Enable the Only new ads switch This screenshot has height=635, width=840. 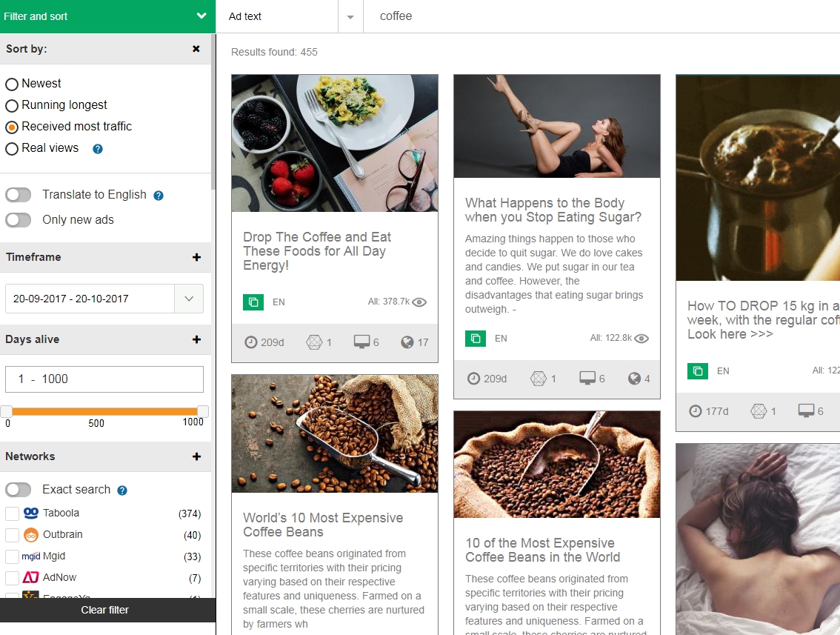19,220
